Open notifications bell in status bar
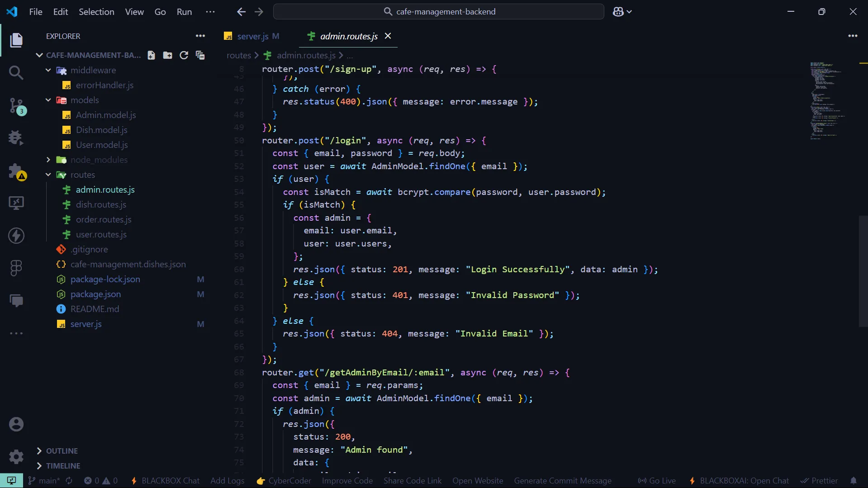868x488 pixels. point(853,481)
